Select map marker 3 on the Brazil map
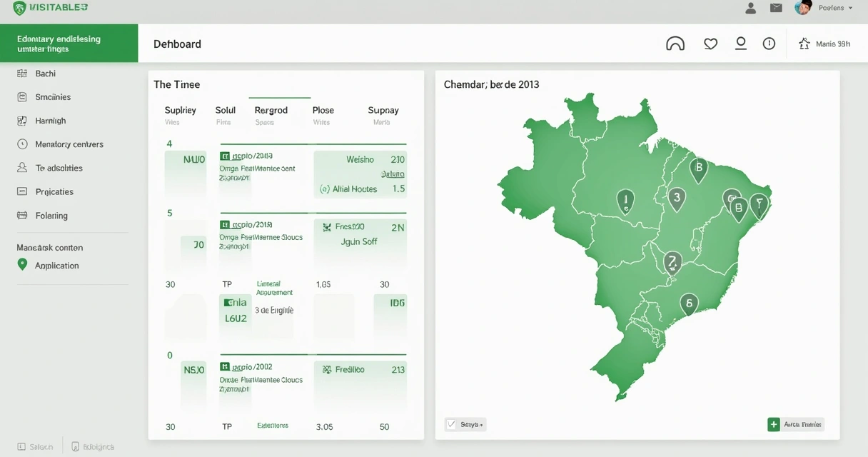Screen dimensions: 868x457 676,199
